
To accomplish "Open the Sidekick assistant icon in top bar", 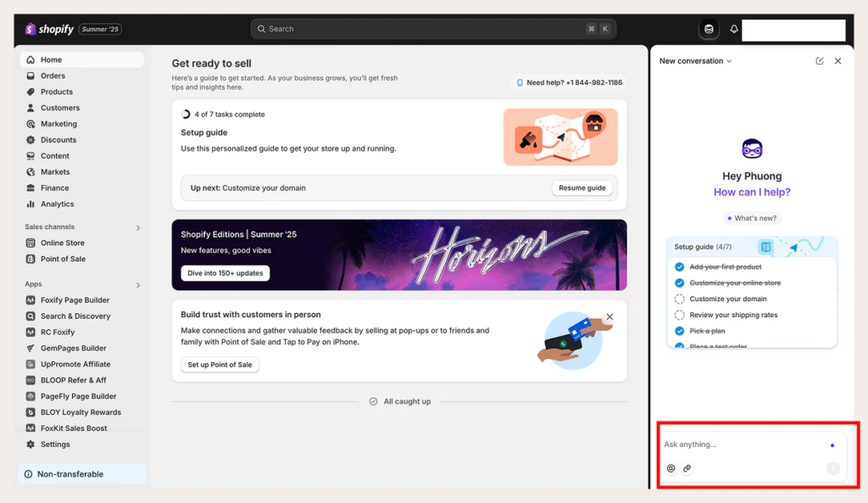I will pos(709,29).
